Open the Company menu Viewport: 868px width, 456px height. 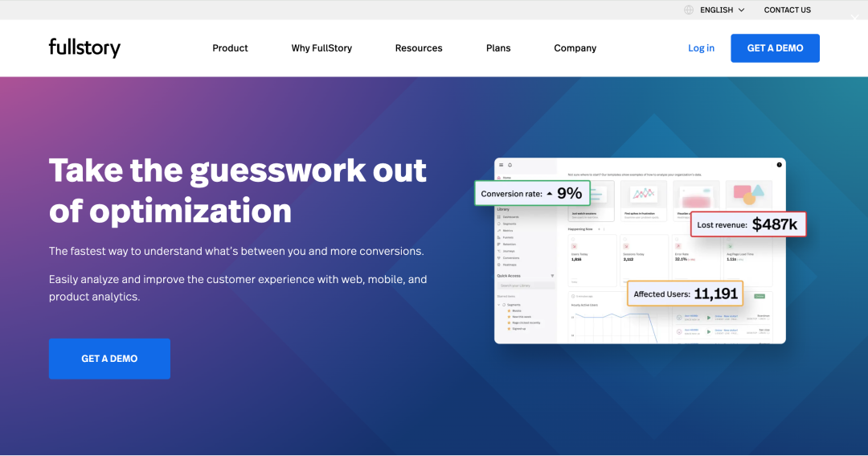click(575, 48)
